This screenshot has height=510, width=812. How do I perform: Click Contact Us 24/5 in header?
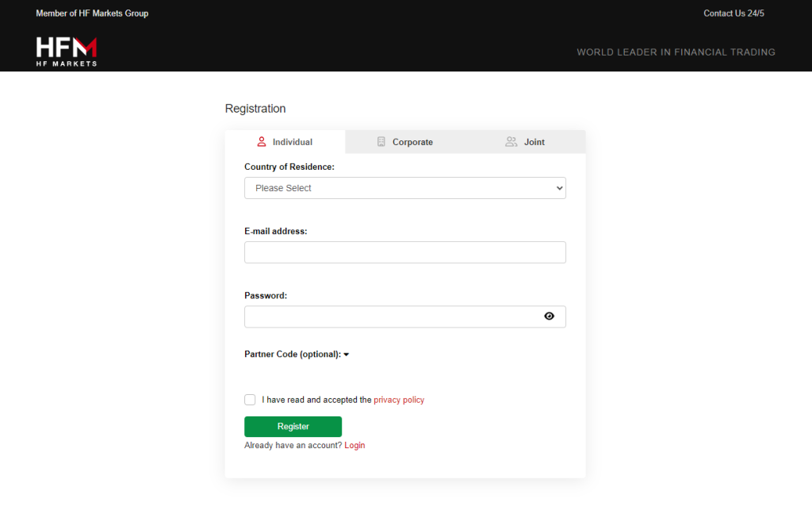click(733, 13)
